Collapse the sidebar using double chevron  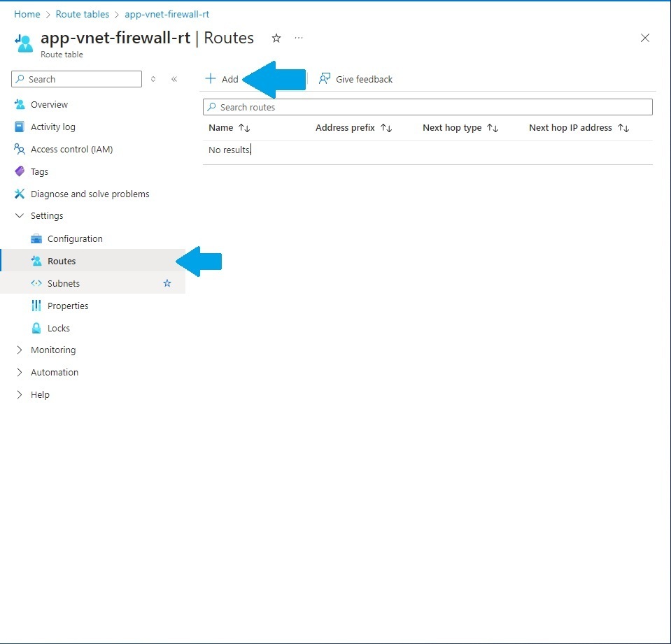pyautogui.click(x=174, y=79)
